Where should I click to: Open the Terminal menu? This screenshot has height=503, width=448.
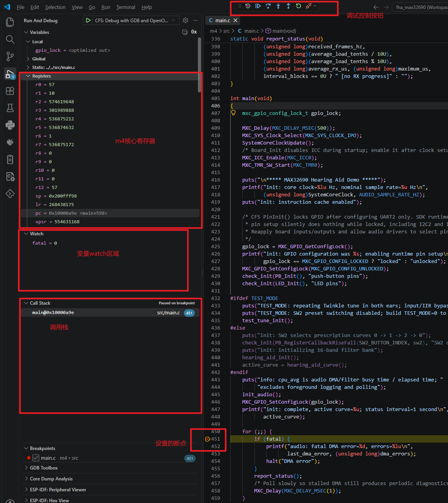(x=126, y=7)
